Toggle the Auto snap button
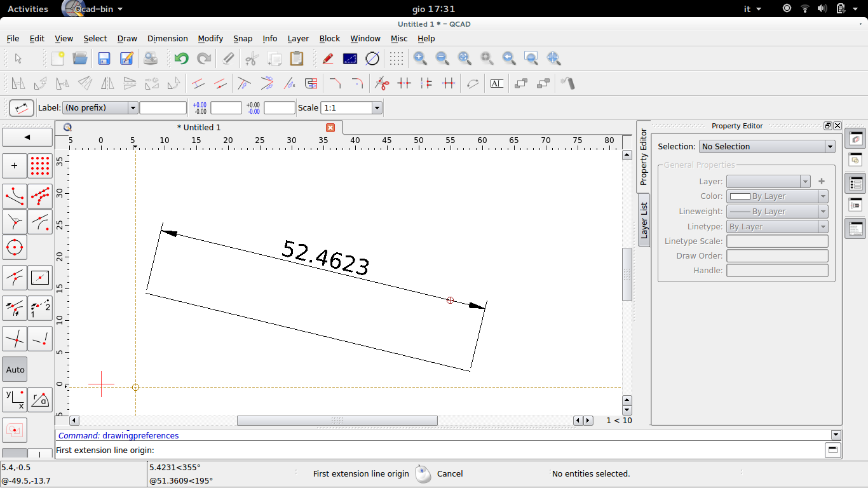The image size is (868, 488). (15, 369)
